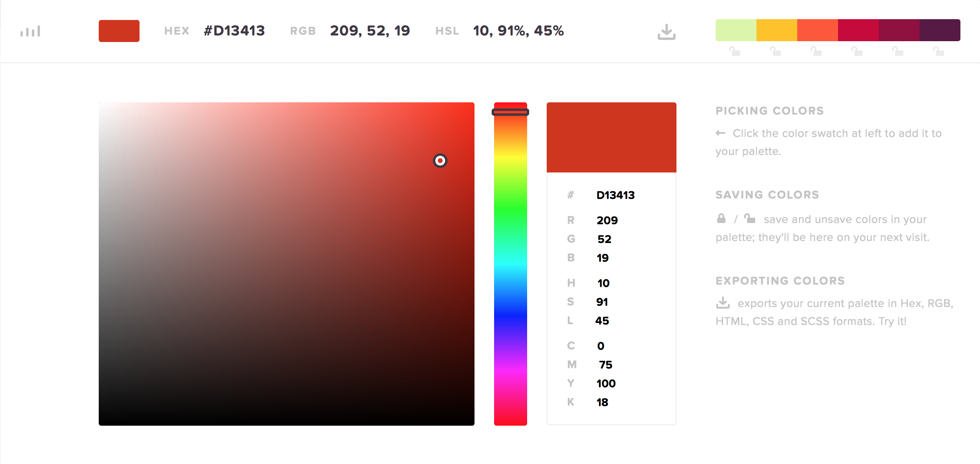The width and height of the screenshot is (980, 464).
Task: Click the SAVING COLORS heading
Action: (767, 195)
